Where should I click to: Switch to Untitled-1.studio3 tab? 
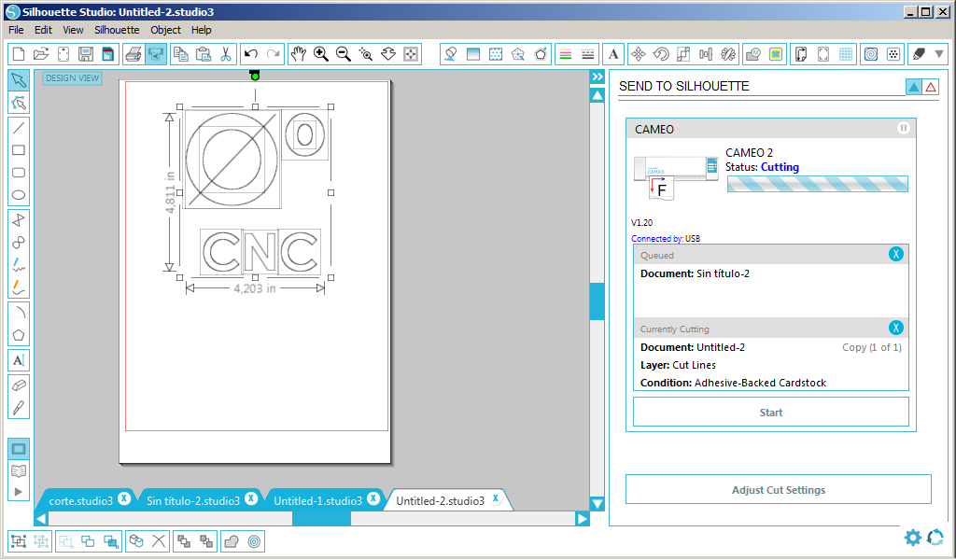(317, 501)
